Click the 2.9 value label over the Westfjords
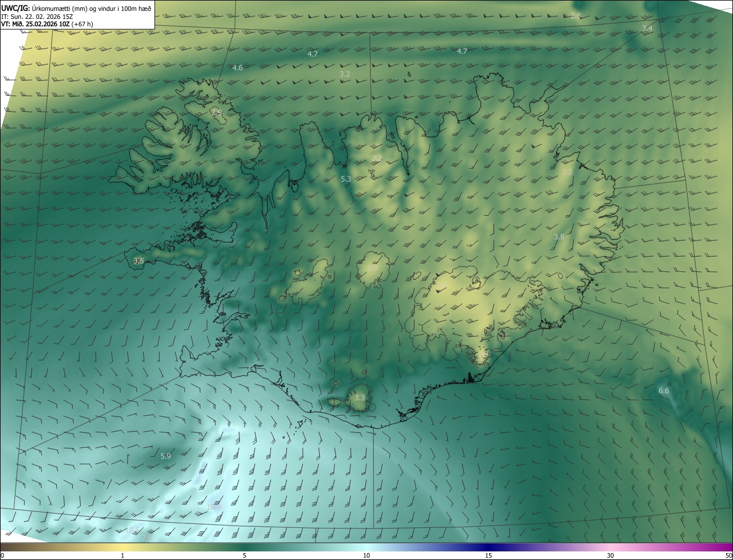 point(216,113)
